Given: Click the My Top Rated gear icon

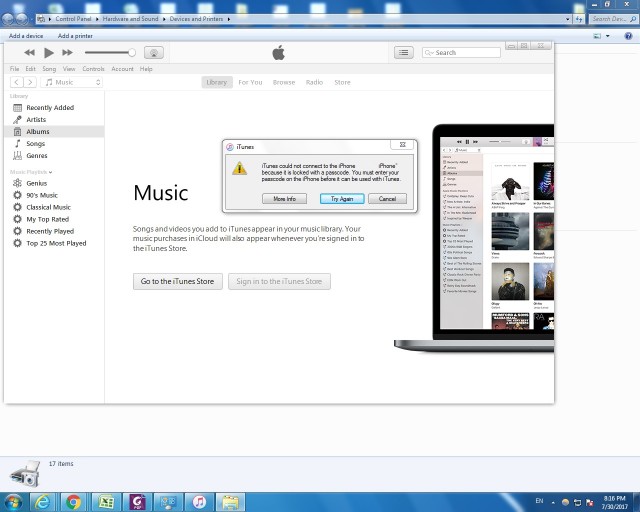Looking at the screenshot, I should tap(17, 219).
